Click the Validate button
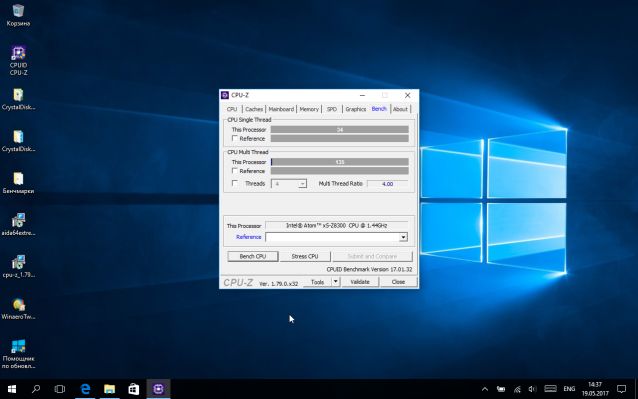This screenshot has width=638, height=399. [x=360, y=281]
